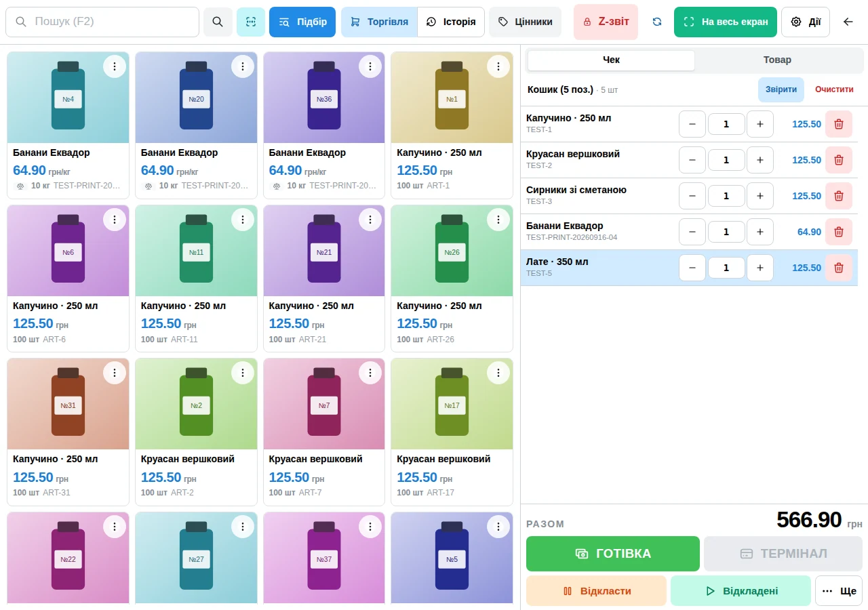
Task: Click Звірити in the cart header
Action: 781,89
